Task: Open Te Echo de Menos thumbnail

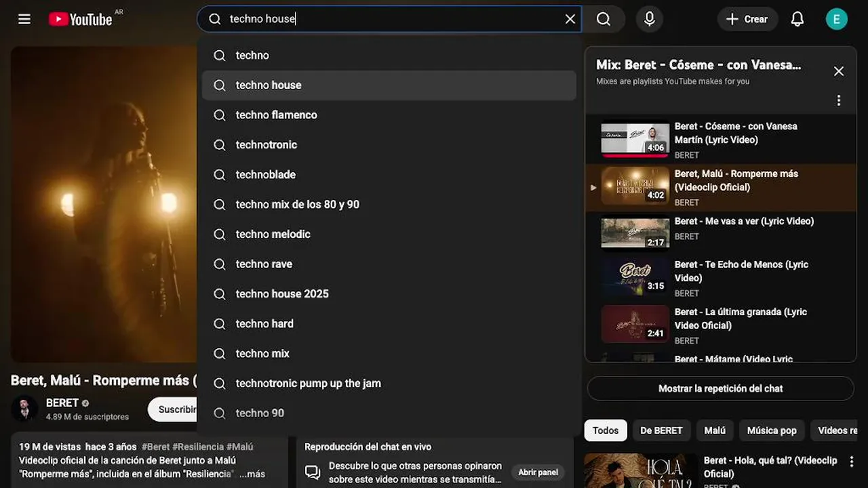Action: (x=635, y=277)
